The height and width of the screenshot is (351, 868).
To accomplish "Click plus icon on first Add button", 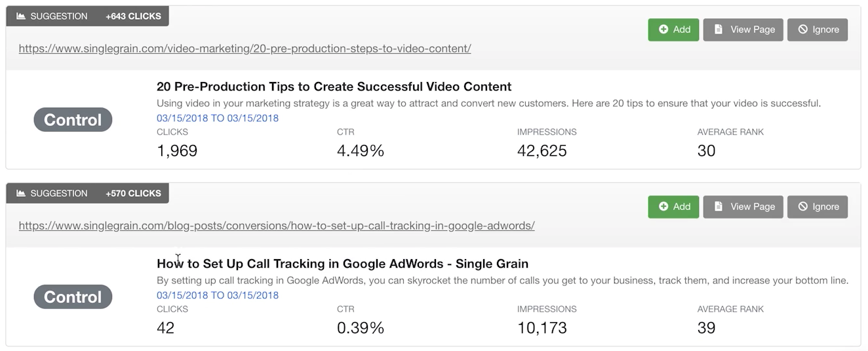I will point(663,30).
